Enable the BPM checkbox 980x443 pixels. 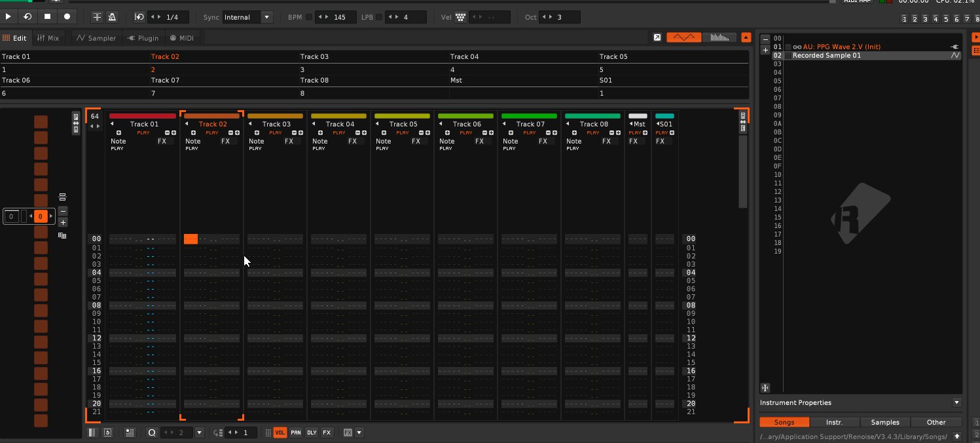click(x=309, y=17)
